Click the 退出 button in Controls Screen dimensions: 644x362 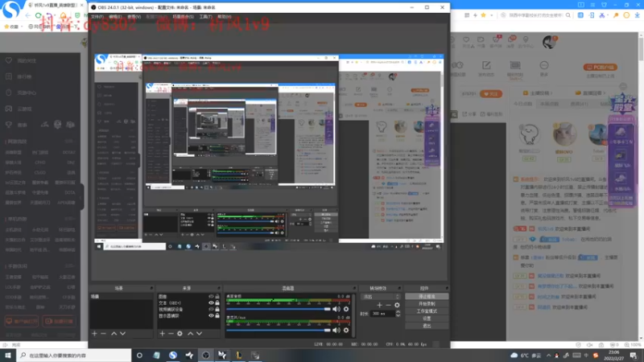pyautogui.click(x=427, y=326)
